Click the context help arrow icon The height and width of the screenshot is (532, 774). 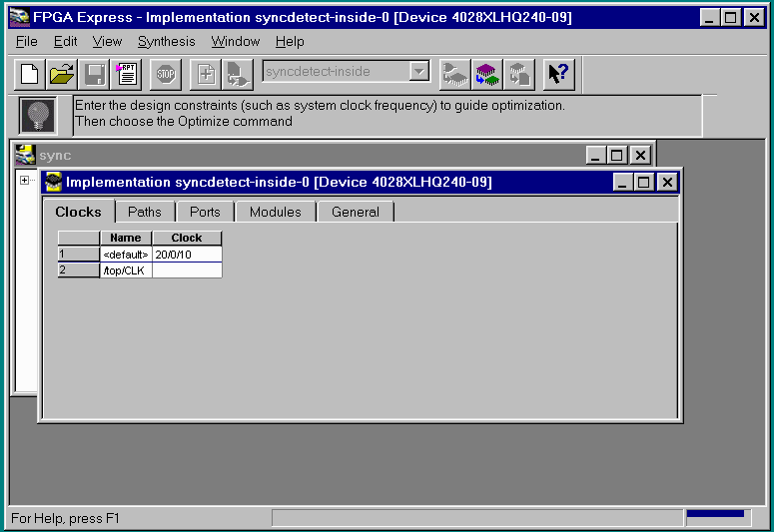[x=558, y=73]
